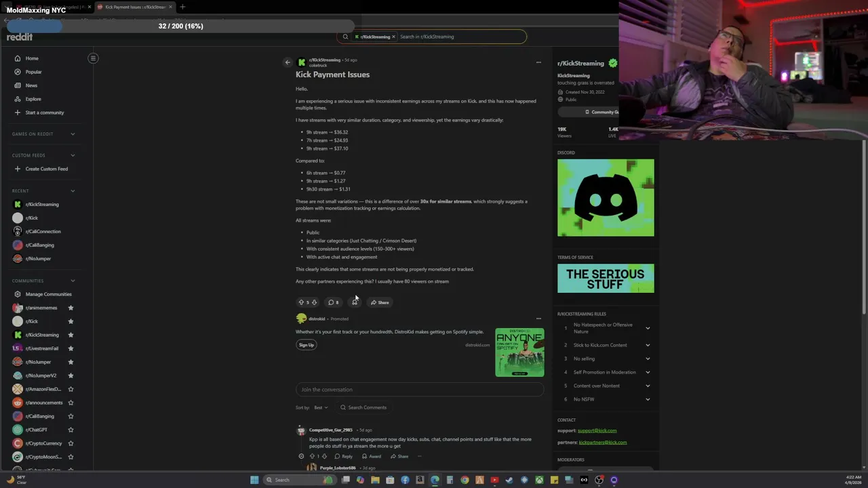
Task: Upvote Competitive_Gur_2985's comment
Action: (x=312, y=456)
